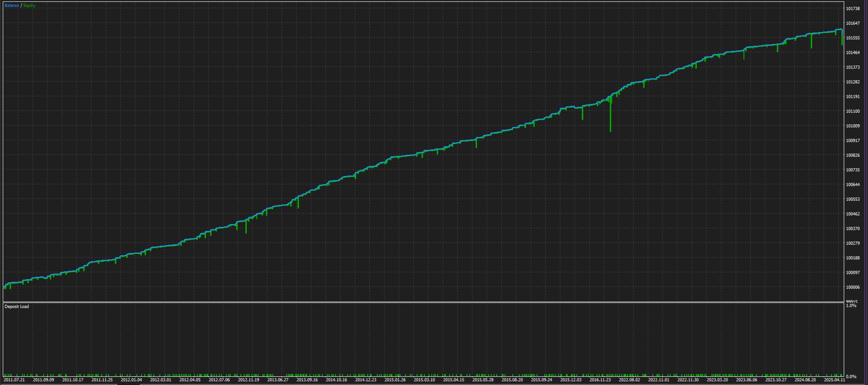Pick the 2013.09.16 date label
This screenshot has width=868, height=385.
[307, 380]
